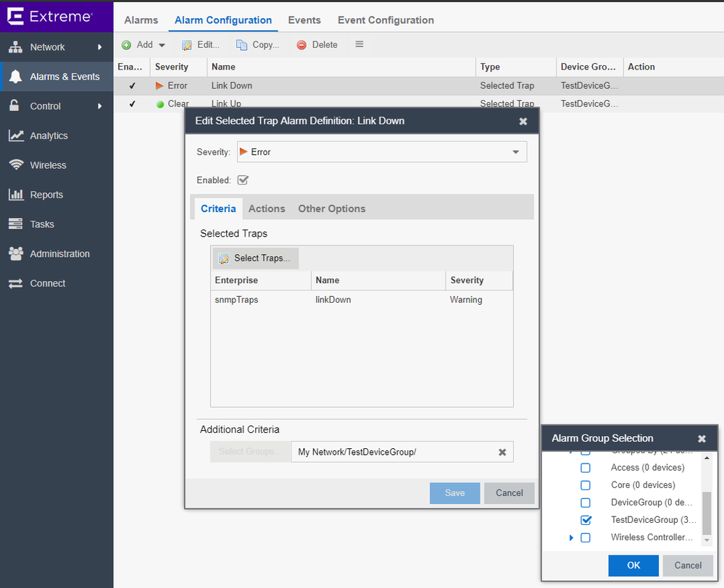Open the hamburger menu in the toolbar
Viewport: 724px width, 588px height.
tap(359, 45)
